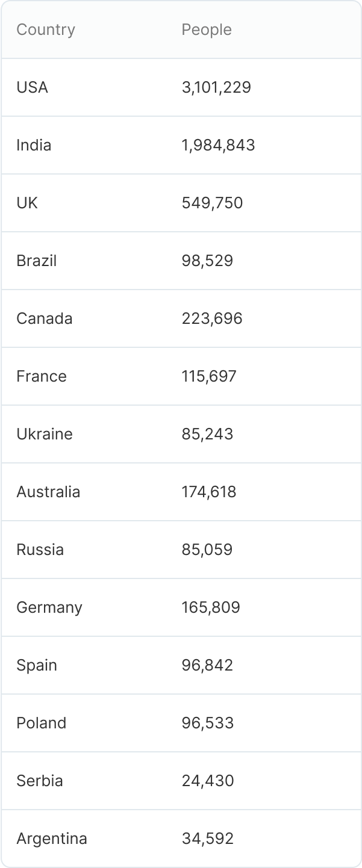Select the UK country cell
Viewport: 362px width, 868px height.
(27, 203)
